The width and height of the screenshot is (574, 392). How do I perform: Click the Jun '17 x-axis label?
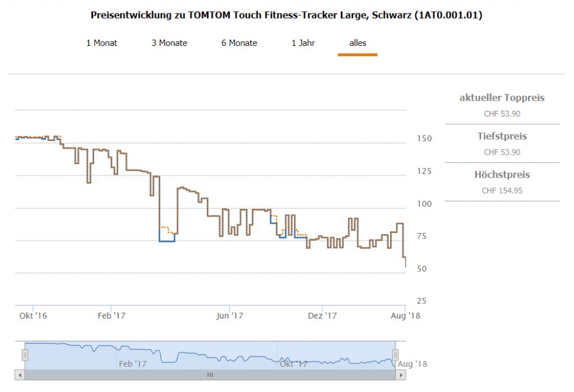point(230,316)
